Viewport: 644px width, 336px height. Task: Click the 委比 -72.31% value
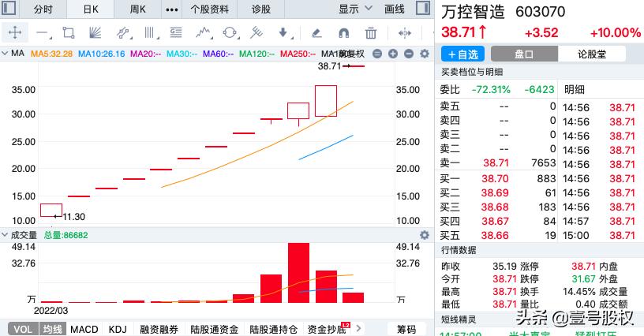[491, 89]
